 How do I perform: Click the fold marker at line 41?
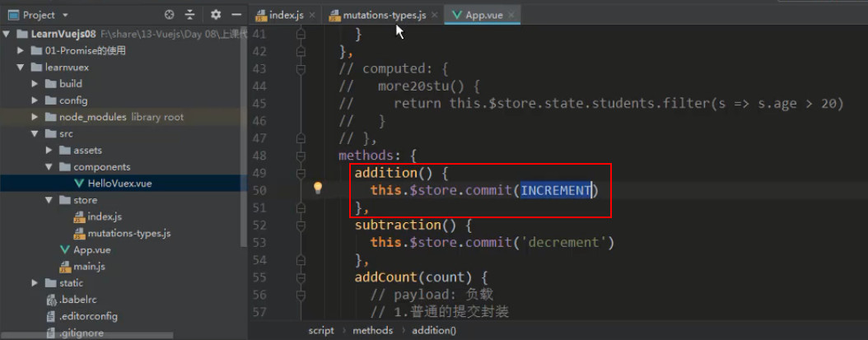[x=301, y=35]
